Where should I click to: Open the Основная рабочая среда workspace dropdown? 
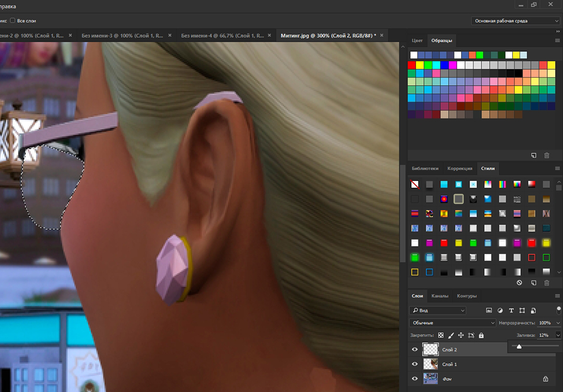click(x=516, y=21)
